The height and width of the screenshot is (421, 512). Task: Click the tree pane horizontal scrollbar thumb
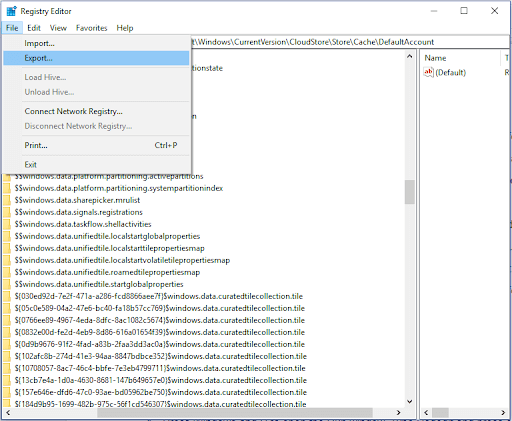[x=235, y=413]
